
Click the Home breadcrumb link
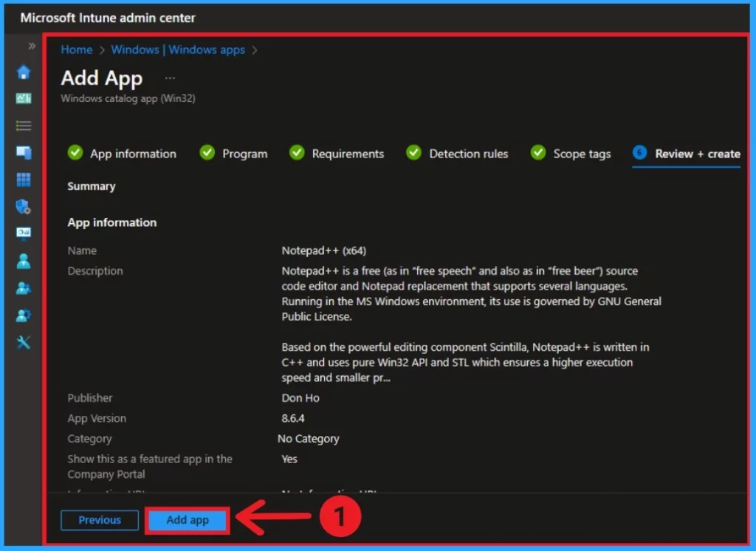pyautogui.click(x=77, y=49)
